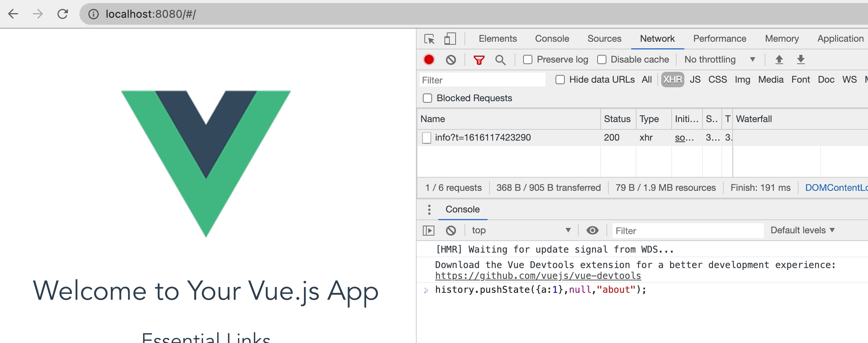Viewport: 868px width, 343px height.
Task: Activate the inspect element picker icon
Action: 429,39
